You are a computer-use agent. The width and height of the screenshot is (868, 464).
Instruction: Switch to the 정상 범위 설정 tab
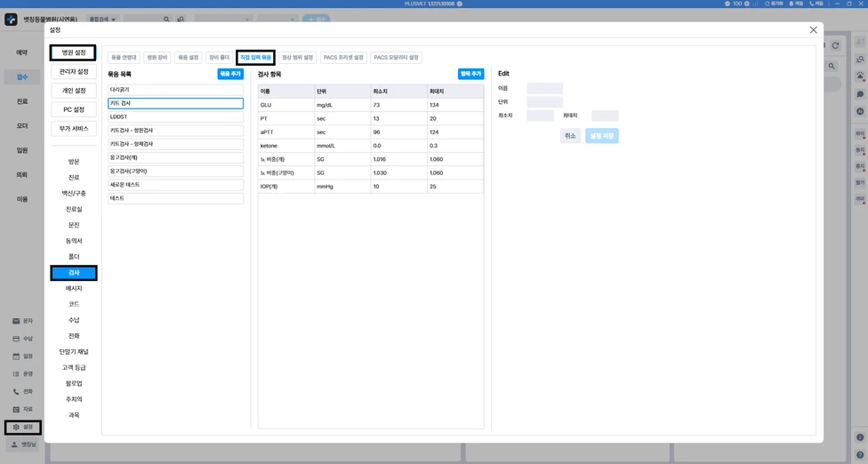[x=297, y=58]
